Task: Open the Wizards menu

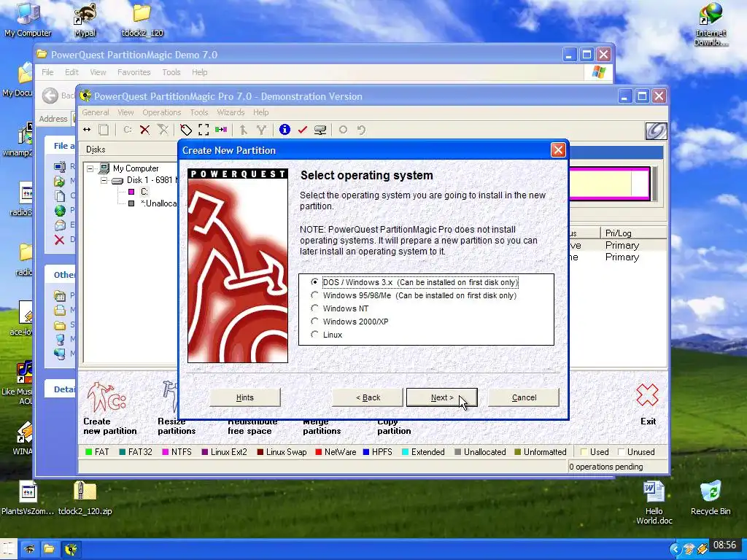Action: [x=231, y=112]
